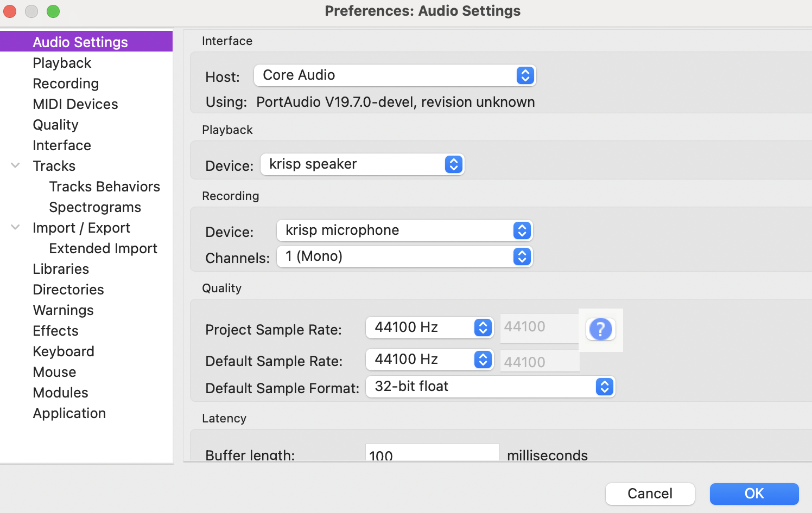Image resolution: width=812 pixels, height=513 pixels.
Task: Open the Effects preferences page
Action: (x=55, y=330)
